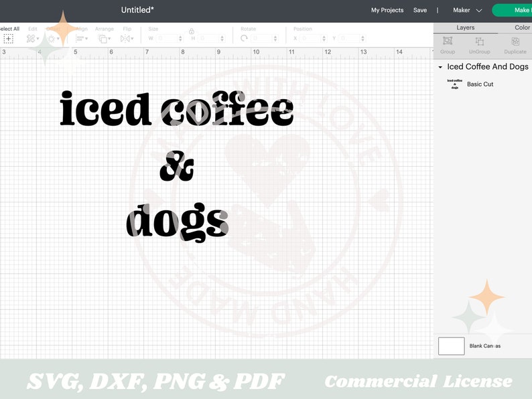
Task: Click the Rotate angle field
Action: pos(261,38)
